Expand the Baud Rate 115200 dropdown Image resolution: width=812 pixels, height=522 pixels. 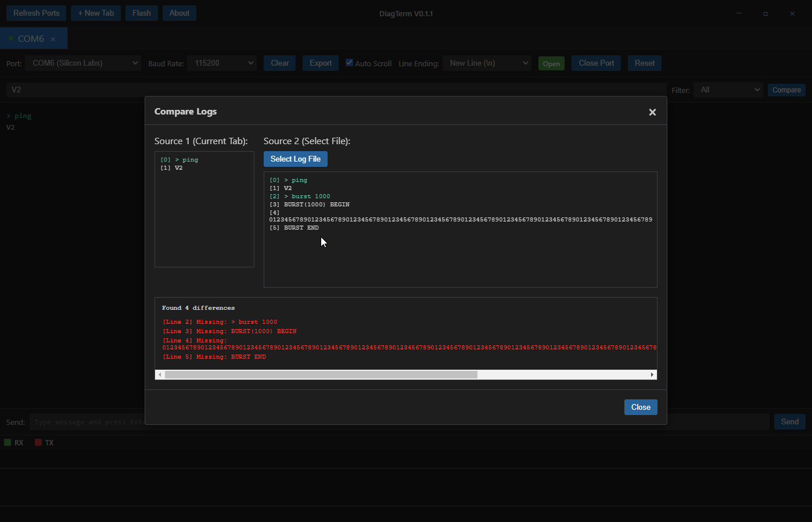pos(222,63)
